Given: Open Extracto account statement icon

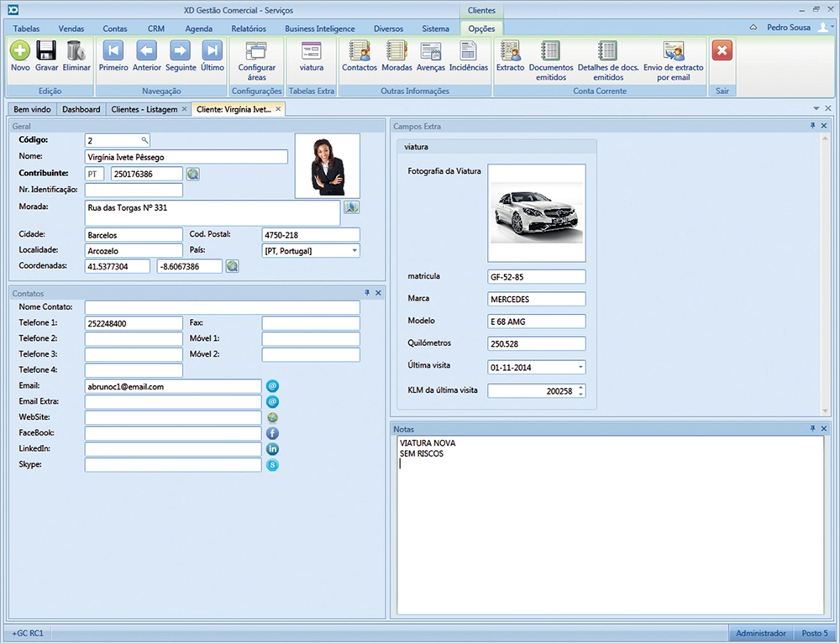Looking at the screenshot, I should [510, 51].
